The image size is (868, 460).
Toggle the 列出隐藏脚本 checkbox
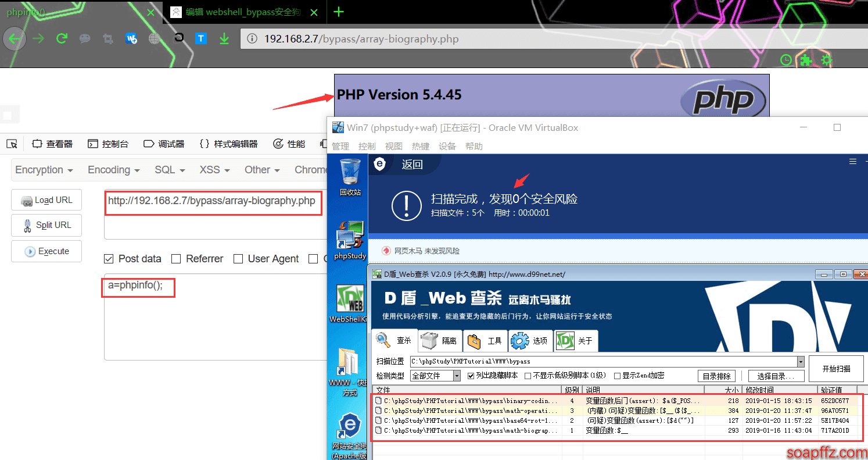[471, 376]
